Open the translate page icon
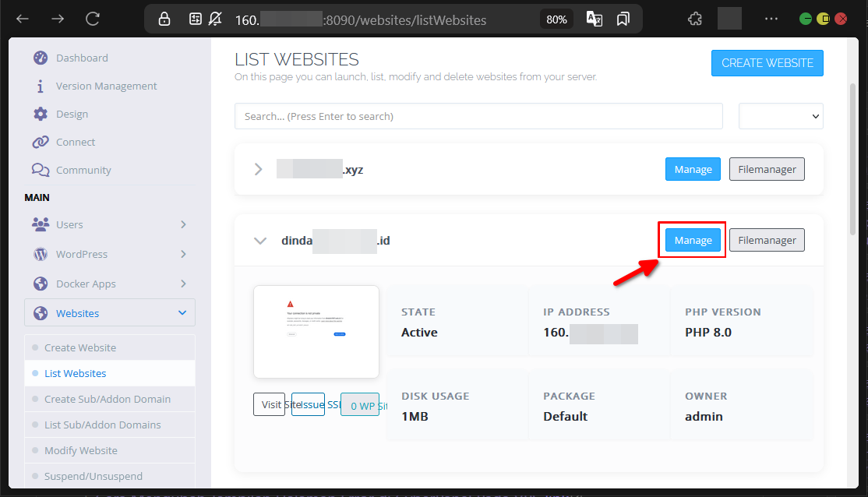Viewport: 868px width, 497px height. pyautogui.click(x=594, y=19)
